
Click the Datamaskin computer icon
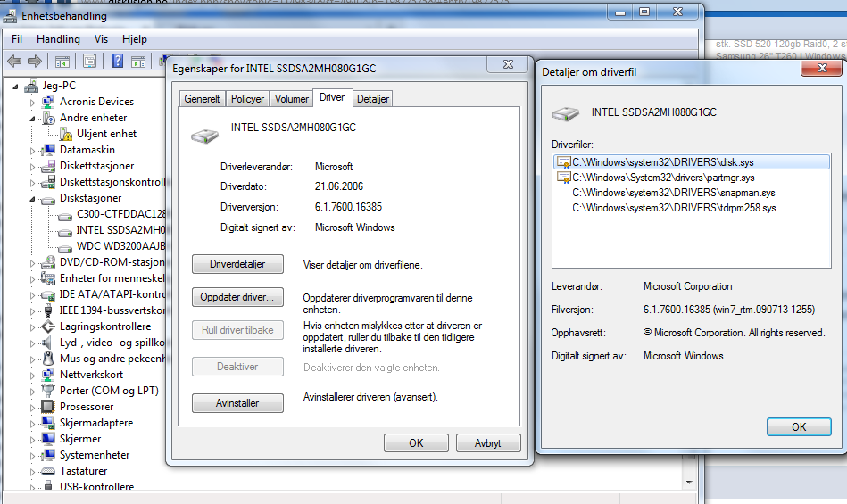coord(48,150)
